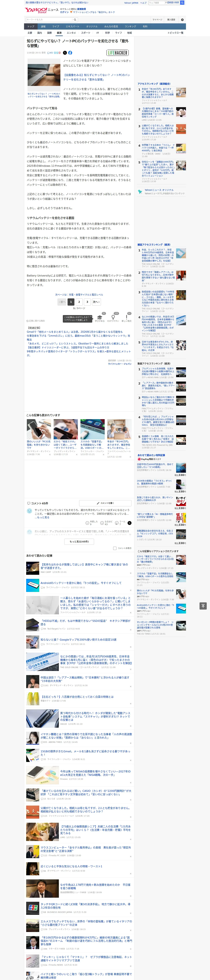Open 購入履歴 button
210x980 pixels.
pyautogui.click(x=171, y=19)
